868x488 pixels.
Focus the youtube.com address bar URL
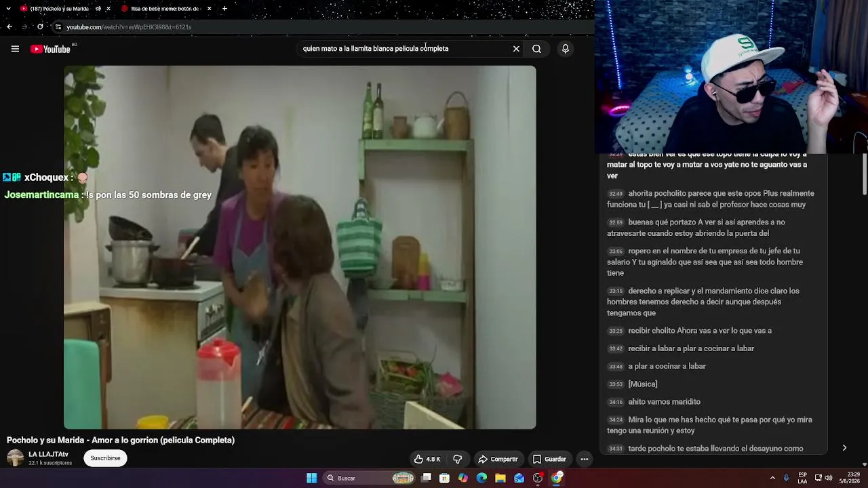(x=129, y=27)
